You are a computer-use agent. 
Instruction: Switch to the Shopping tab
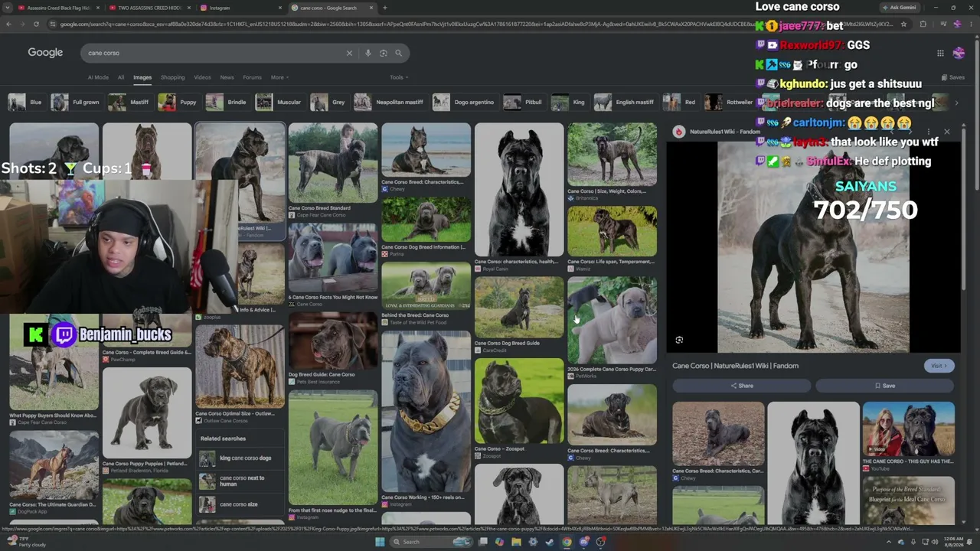[x=172, y=77]
